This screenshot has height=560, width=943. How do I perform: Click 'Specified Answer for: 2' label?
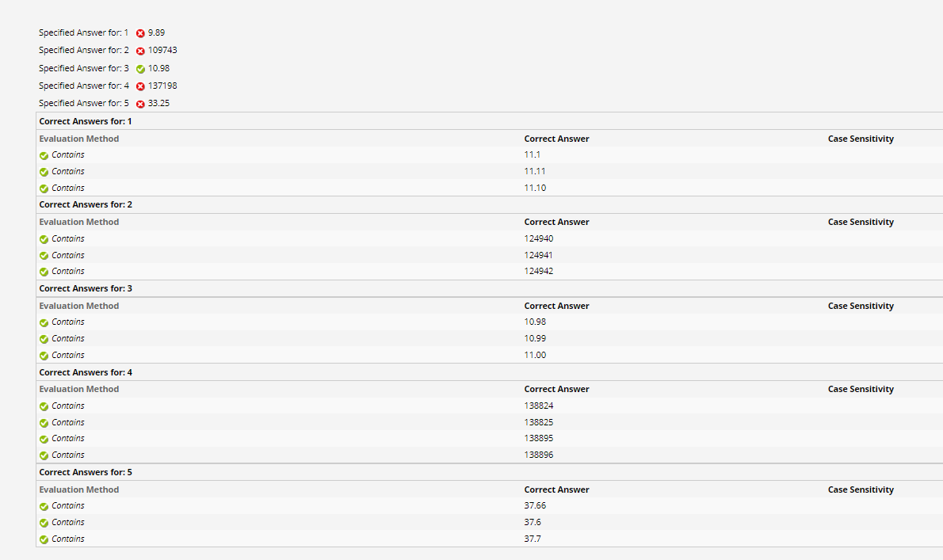tap(83, 50)
